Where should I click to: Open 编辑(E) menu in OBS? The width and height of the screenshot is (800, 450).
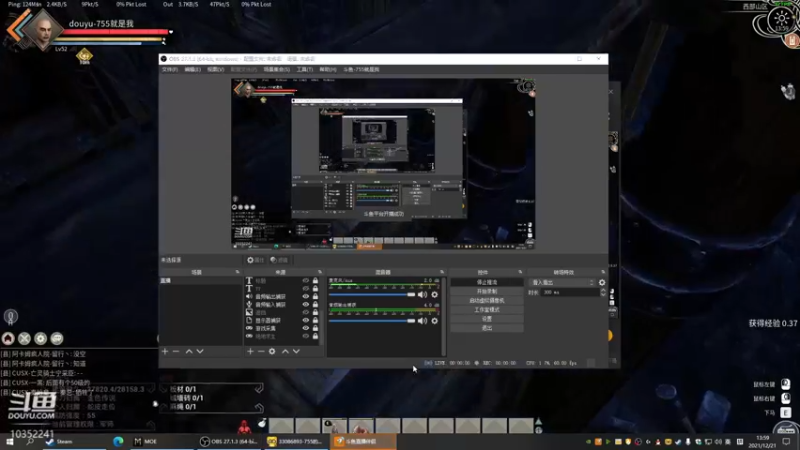[192, 69]
